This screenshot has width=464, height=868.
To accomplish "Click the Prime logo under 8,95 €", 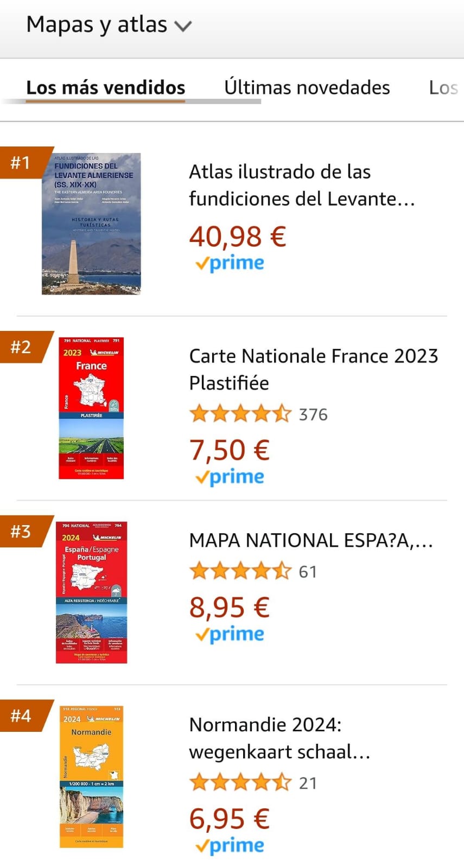I will [x=230, y=634].
